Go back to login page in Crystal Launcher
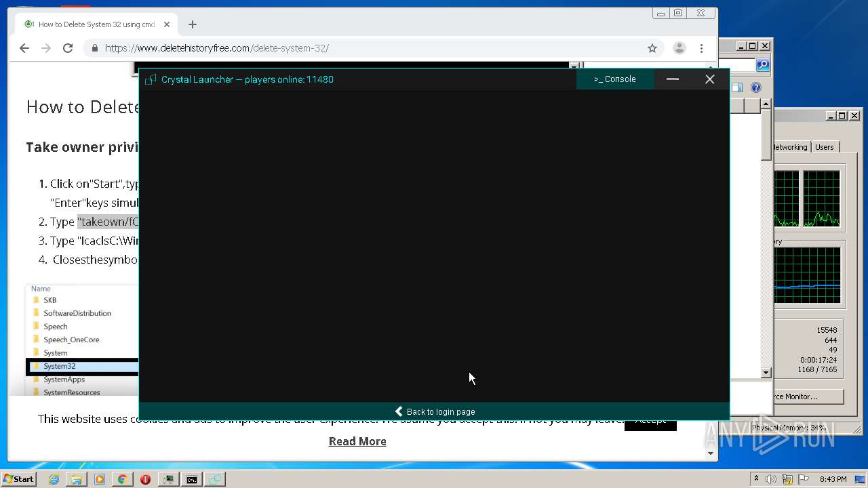 pos(435,411)
